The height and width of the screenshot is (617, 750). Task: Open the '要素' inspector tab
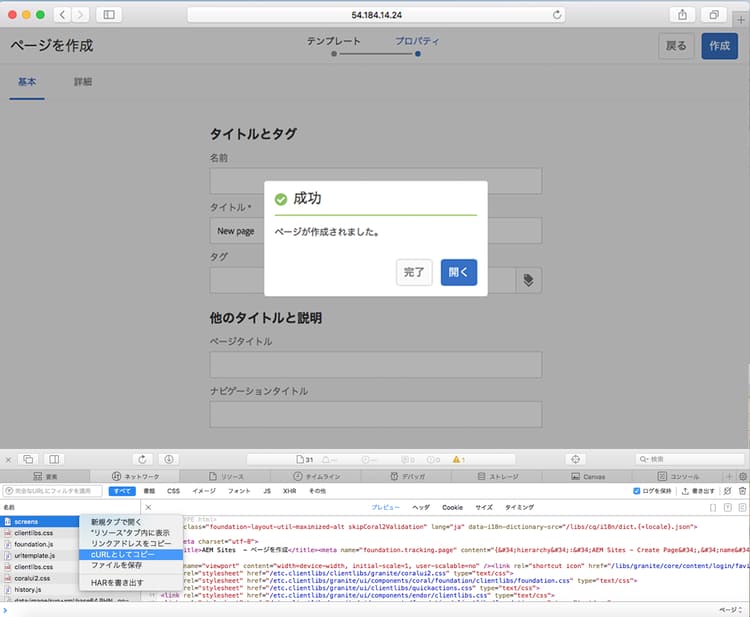[45, 476]
